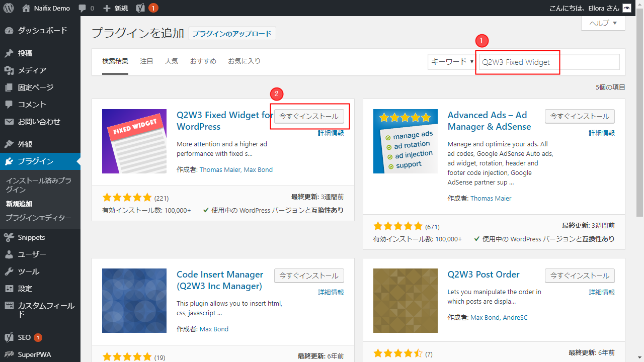Screen dimensions: 644x362
Task: Expand the ヘルプ help panel
Action: coord(603,23)
